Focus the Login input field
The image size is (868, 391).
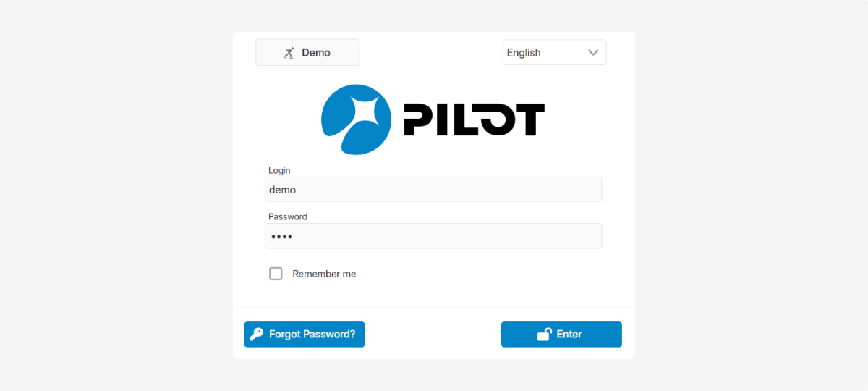(433, 189)
